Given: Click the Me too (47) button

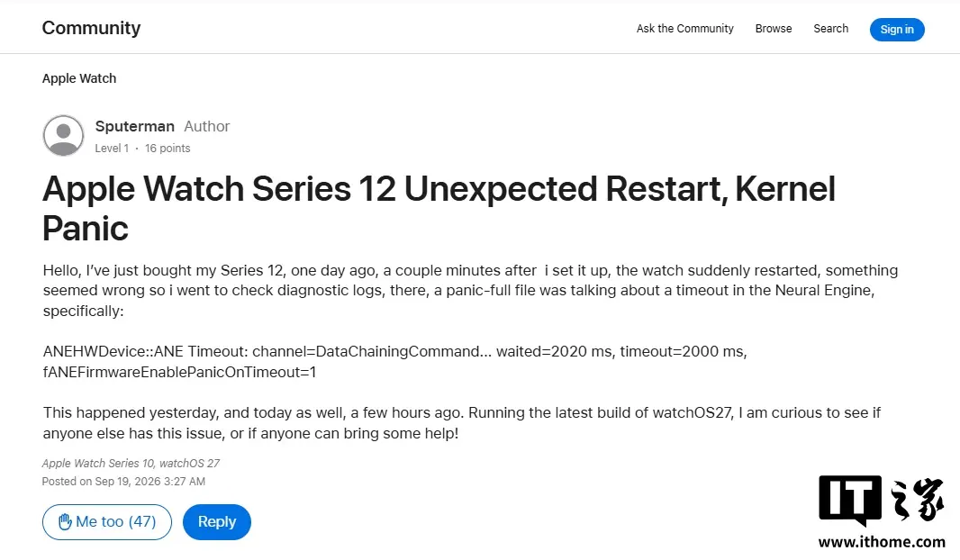Looking at the screenshot, I should (107, 522).
